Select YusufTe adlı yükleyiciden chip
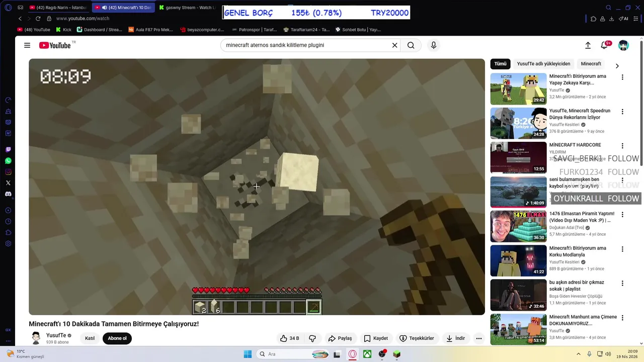644x362 pixels. (x=543, y=64)
